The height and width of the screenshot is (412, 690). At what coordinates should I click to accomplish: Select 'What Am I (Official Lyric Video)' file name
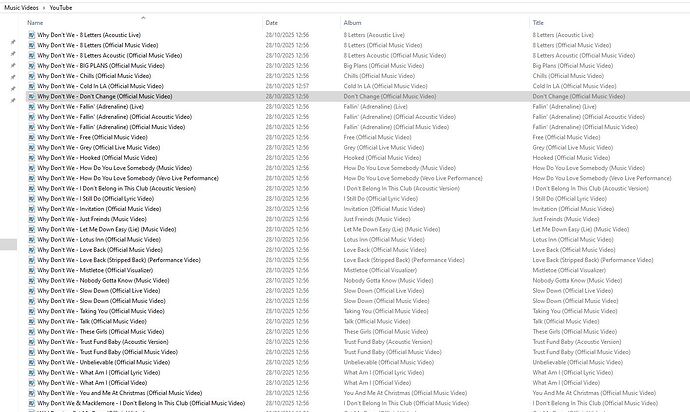pyautogui.click(x=99, y=372)
